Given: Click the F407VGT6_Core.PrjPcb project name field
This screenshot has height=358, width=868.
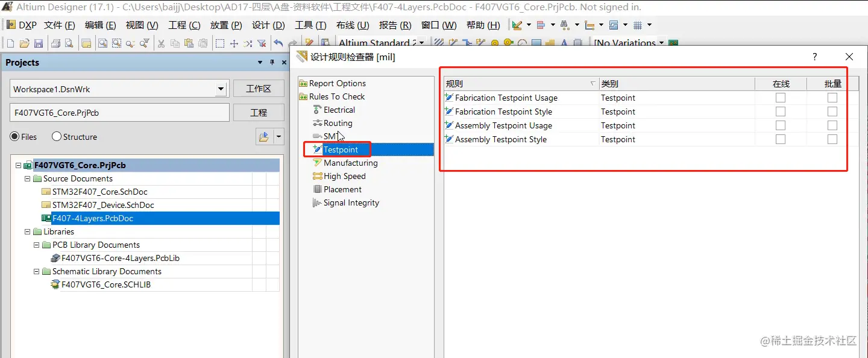Looking at the screenshot, I should (120, 113).
